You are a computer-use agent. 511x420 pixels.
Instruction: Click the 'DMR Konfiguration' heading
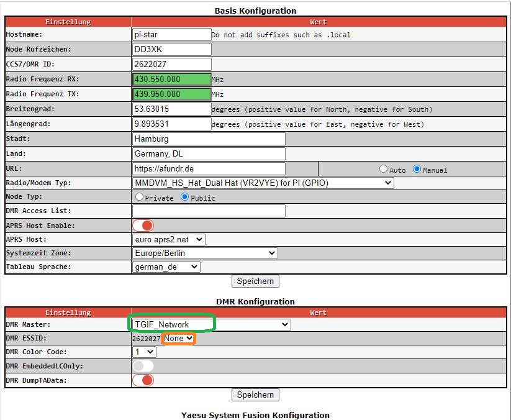256,301
